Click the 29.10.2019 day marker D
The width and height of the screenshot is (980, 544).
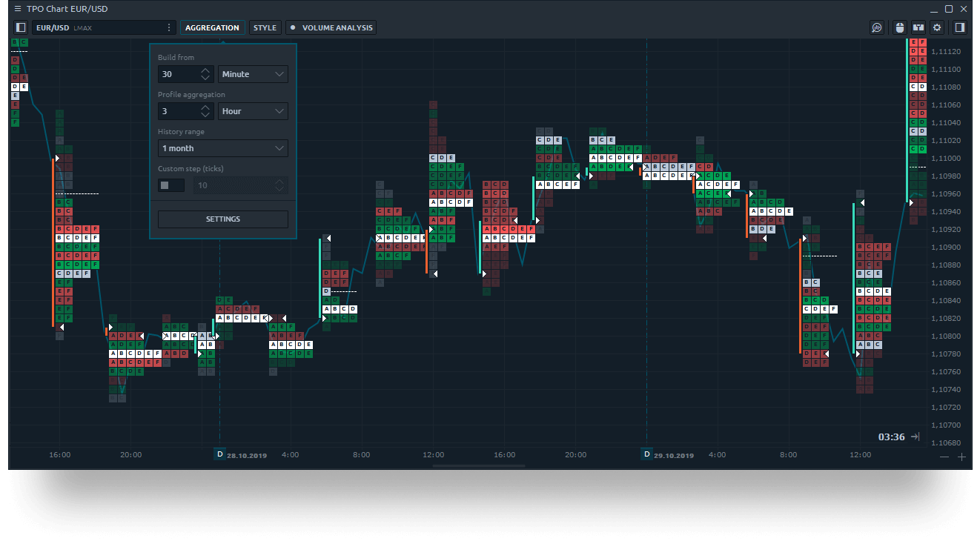646,454
